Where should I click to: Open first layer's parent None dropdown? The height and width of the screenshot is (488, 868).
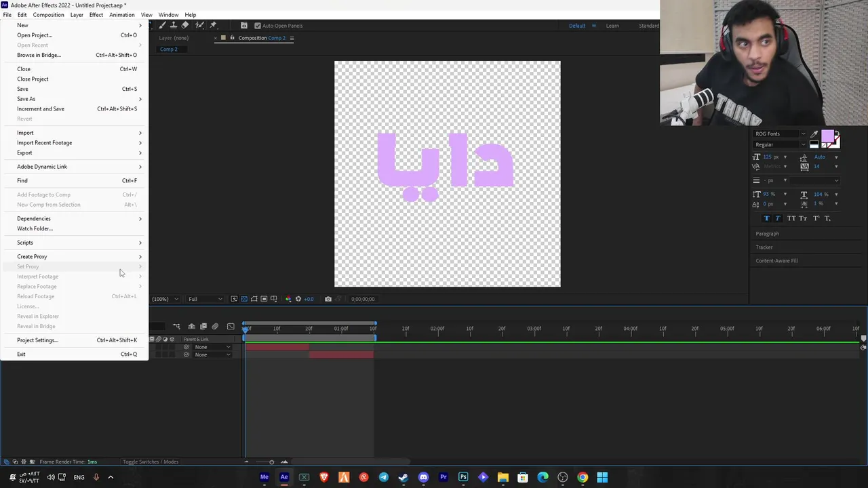tap(212, 347)
